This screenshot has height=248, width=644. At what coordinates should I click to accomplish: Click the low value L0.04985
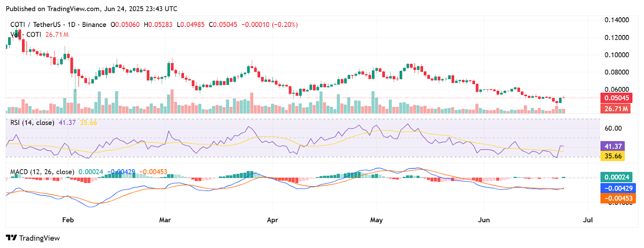click(191, 25)
